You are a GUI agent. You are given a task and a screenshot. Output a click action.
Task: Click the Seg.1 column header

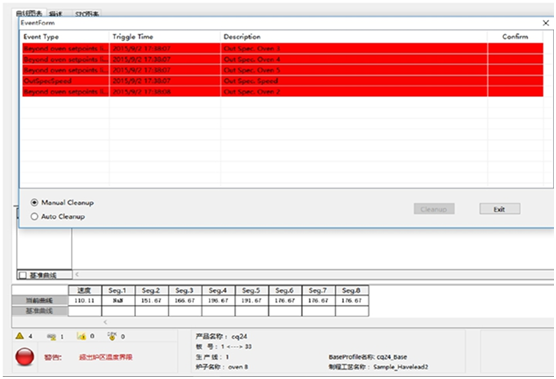118,290
